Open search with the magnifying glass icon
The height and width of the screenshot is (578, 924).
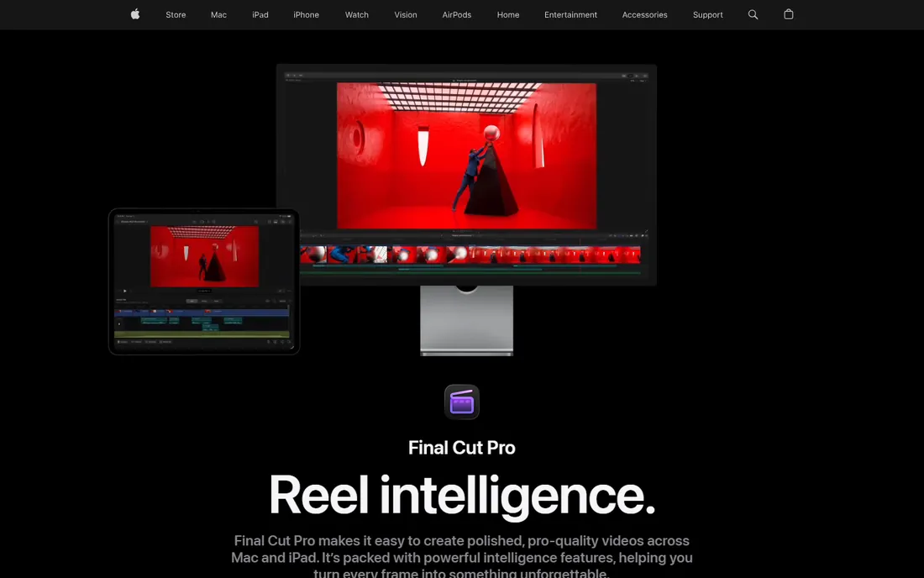point(753,15)
